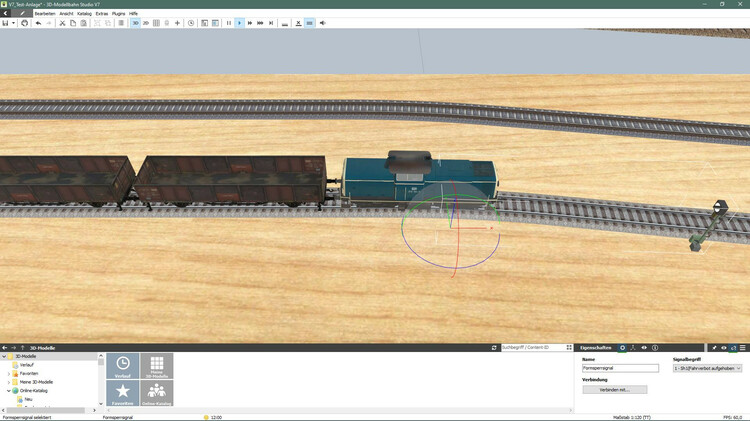Image resolution: width=750 pixels, height=421 pixels.
Task: Open the Bearbeiten menu
Action: click(x=45, y=14)
